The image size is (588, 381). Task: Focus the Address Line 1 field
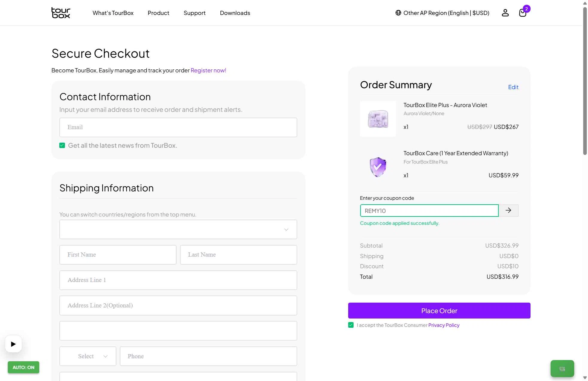tap(178, 280)
